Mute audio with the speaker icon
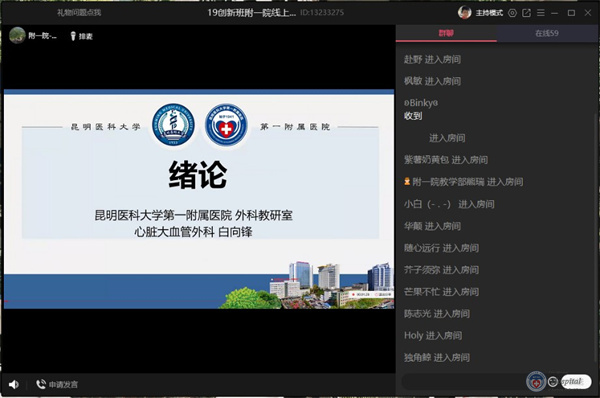This screenshot has width=600, height=398. pos(14,384)
